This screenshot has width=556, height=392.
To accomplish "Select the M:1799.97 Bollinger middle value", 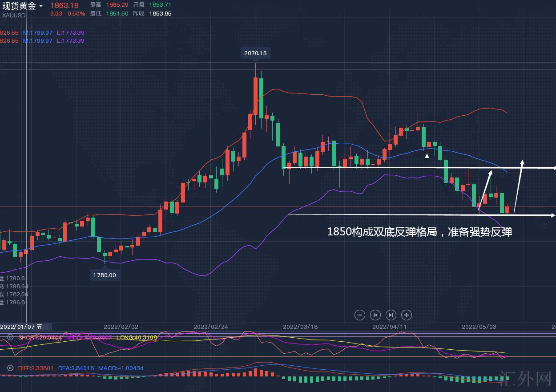I will click(38, 33).
